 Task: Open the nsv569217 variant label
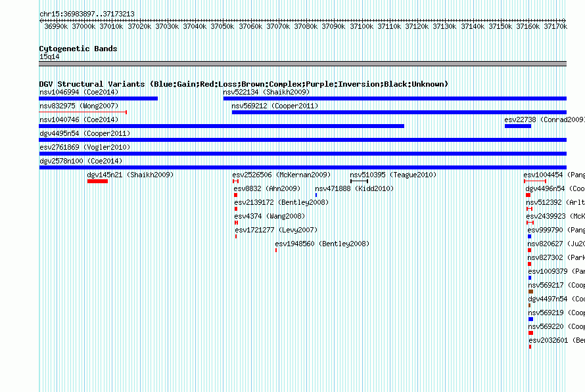557,285
